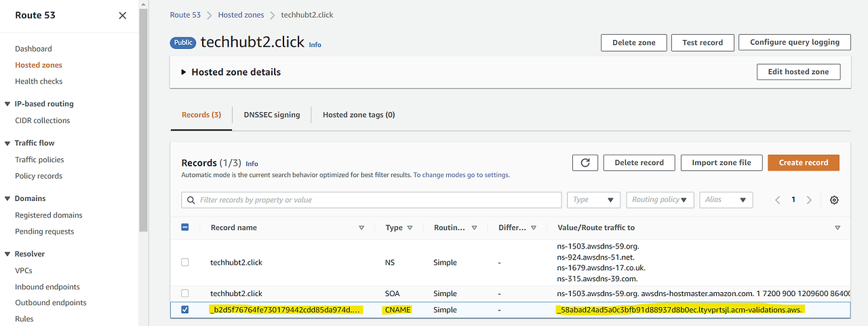Close the Route 53 navigation panel
This screenshot has width=868, height=326.
click(x=122, y=15)
